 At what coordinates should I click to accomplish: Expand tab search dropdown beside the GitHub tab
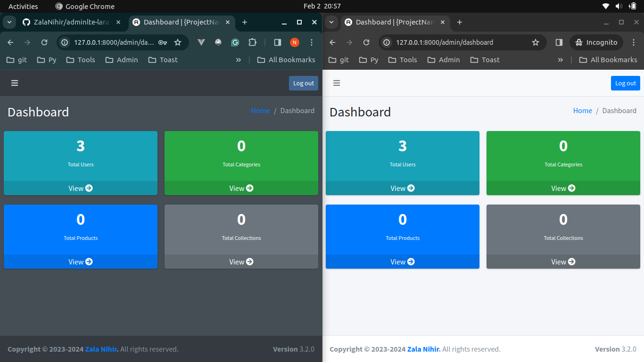coord(9,22)
